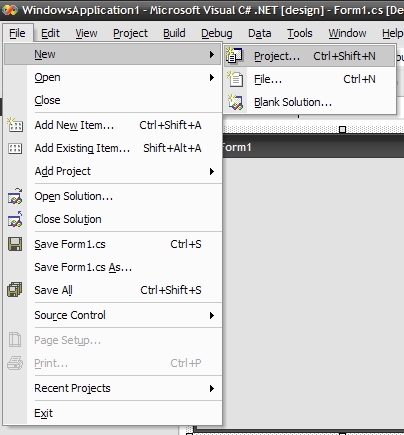This screenshot has width=404, height=435.
Task: Expand the Recent Projects submenu arrow
Action: (x=212, y=388)
